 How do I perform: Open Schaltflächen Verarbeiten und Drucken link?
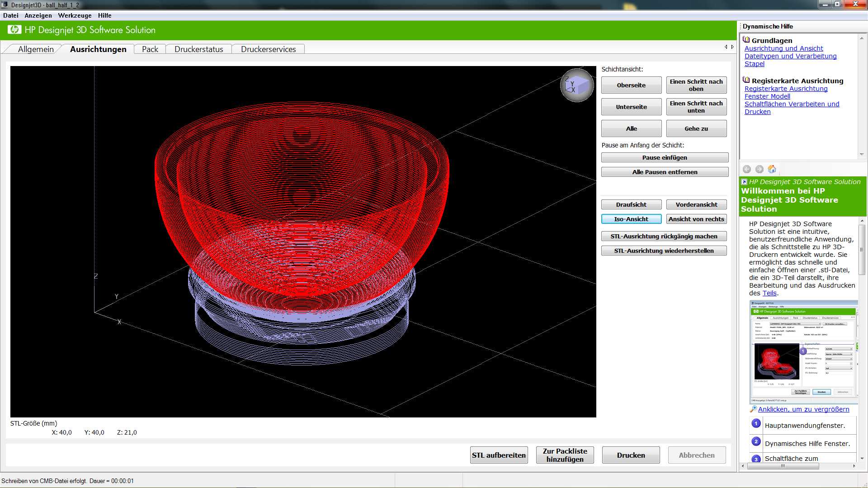coord(792,108)
